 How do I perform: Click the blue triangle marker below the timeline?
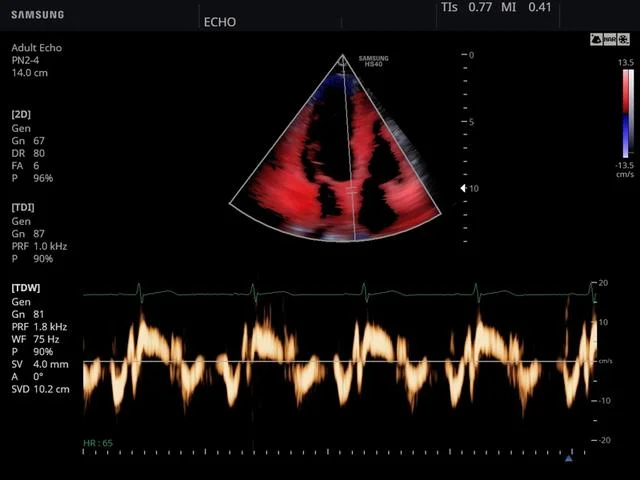pos(569,458)
